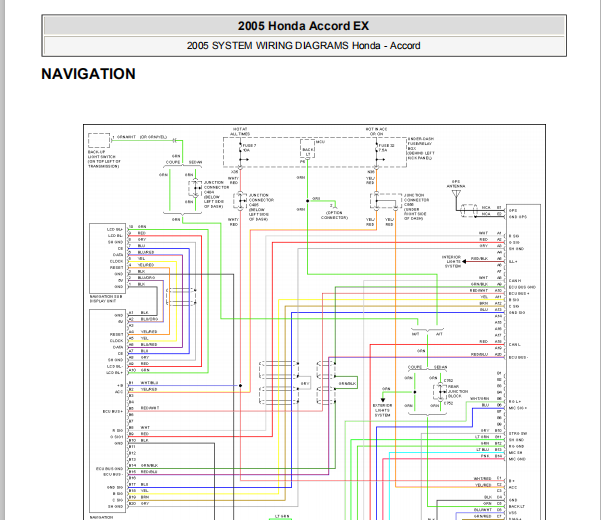Click the "HOT IN ACC OR ON" label
The width and height of the screenshot is (601, 520).
tap(376, 132)
